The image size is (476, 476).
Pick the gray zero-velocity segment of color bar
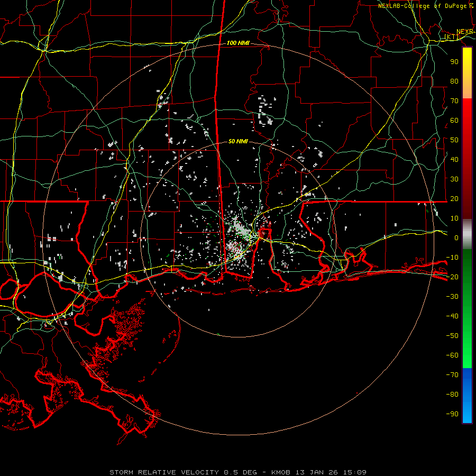[x=467, y=234]
